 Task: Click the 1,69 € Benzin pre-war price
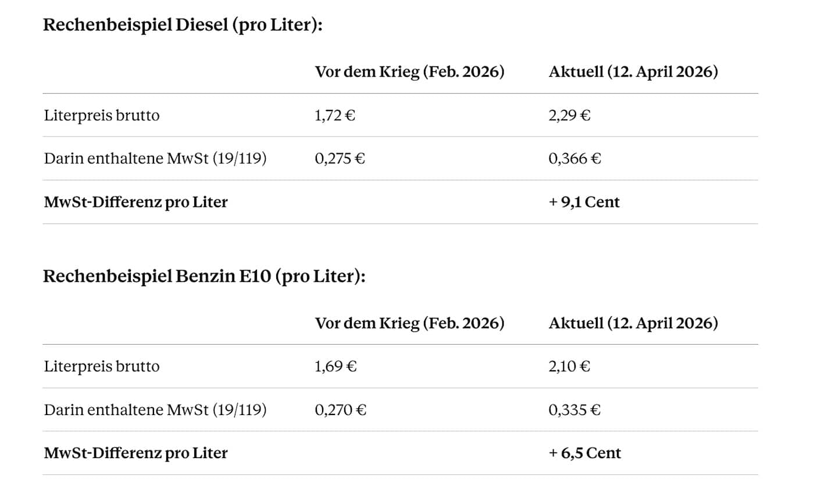click(335, 366)
